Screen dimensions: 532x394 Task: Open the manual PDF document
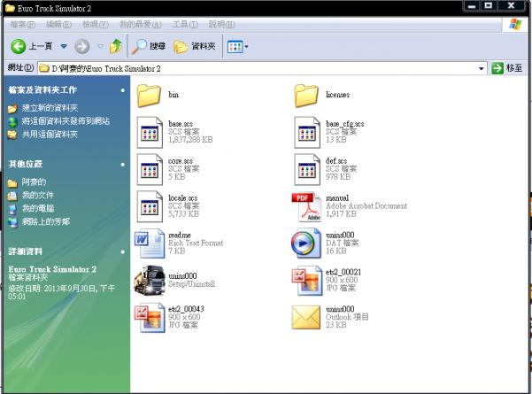click(x=305, y=205)
